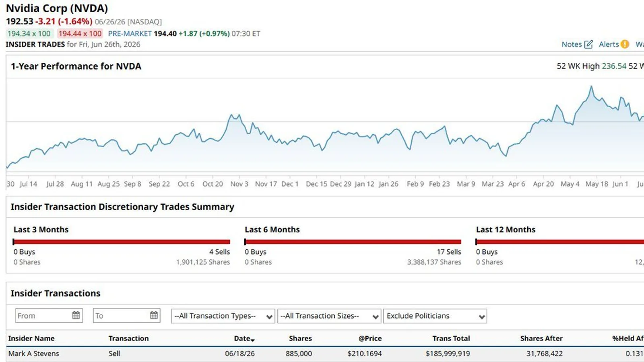644x362 pixels.
Task: Click the 31,768,422 shares after cell
Action: click(545, 354)
